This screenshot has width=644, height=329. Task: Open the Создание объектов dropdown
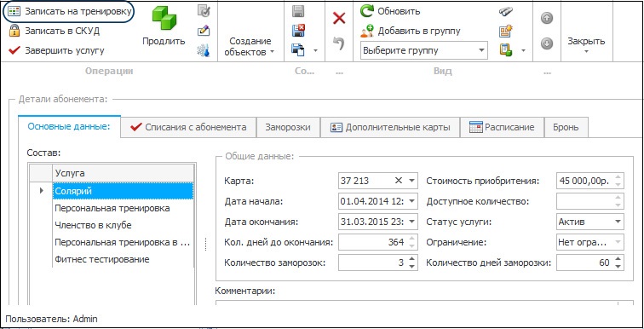[x=250, y=46]
